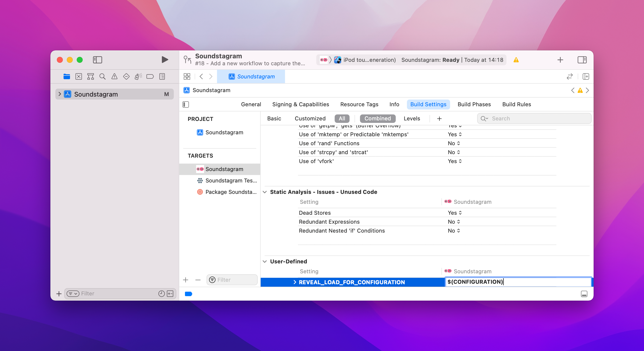Image resolution: width=644 pixels, height=351 pixels.
Task: Add a new build setting with plus
Action: [x=439, y=118]
